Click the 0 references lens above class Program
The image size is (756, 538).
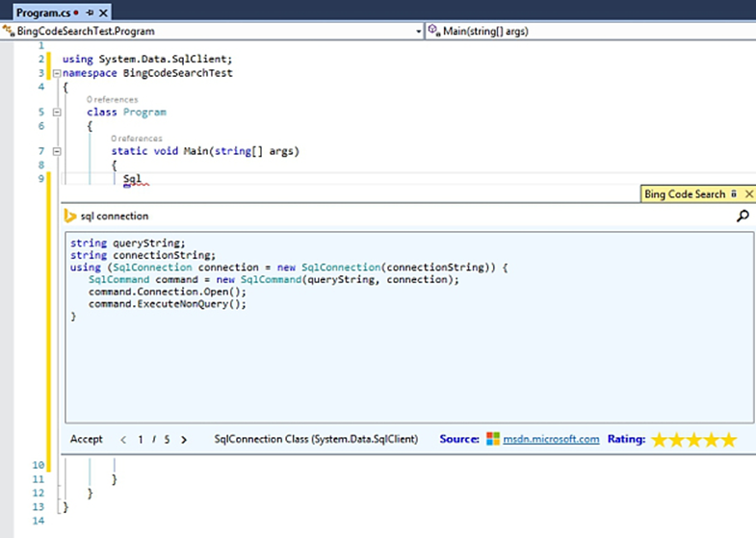[x=112, y=100]
